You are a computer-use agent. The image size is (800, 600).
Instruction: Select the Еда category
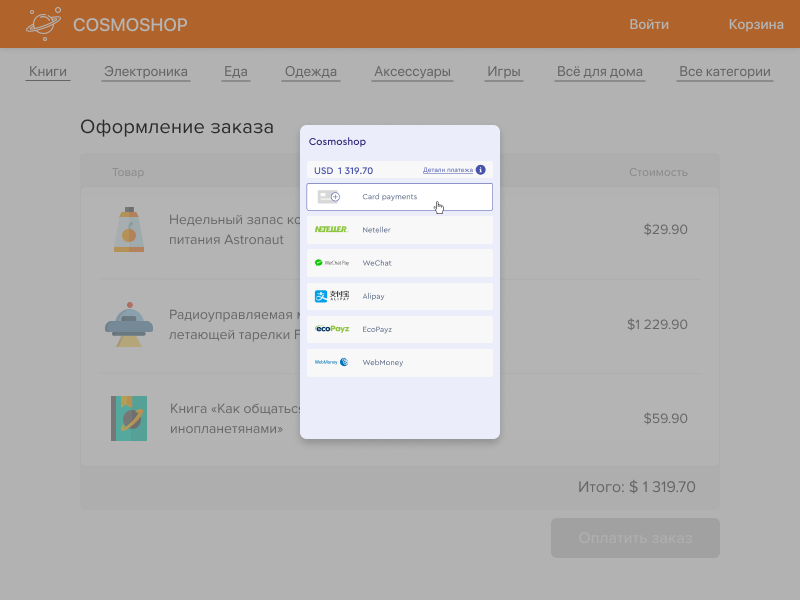coord(236,71)
